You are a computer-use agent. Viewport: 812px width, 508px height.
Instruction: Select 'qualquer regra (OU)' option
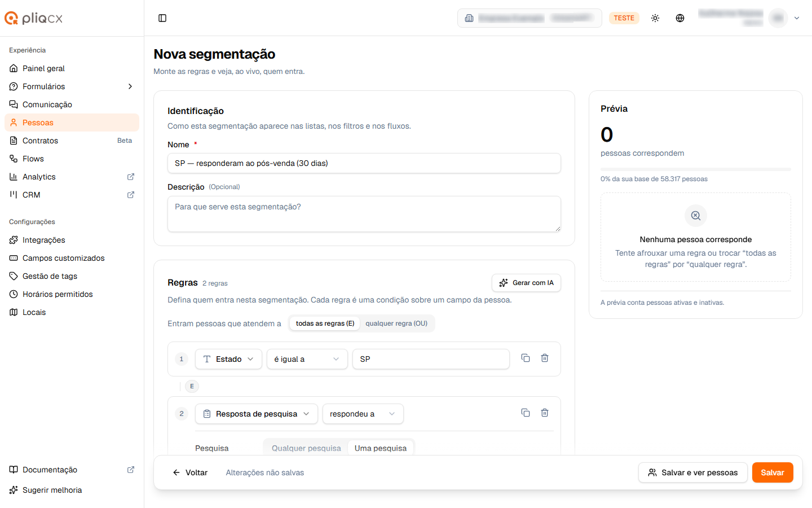click(396, 323)
